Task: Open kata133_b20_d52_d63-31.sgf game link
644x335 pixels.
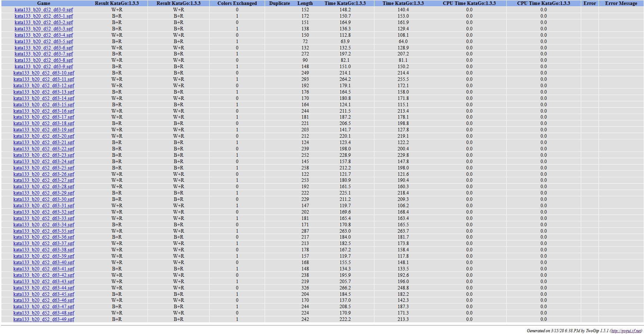Action: [44, 206]
